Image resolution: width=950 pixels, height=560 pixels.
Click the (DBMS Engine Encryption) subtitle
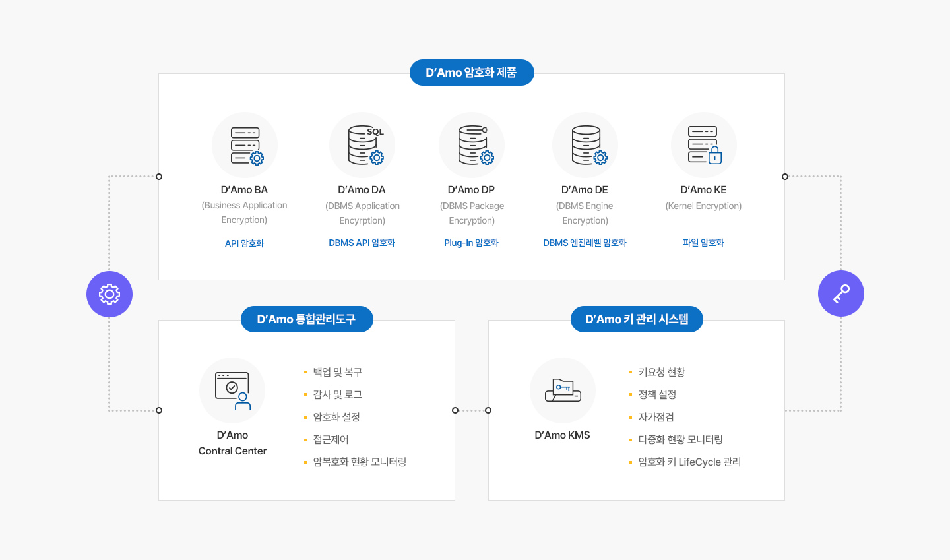tap(585, 214)
